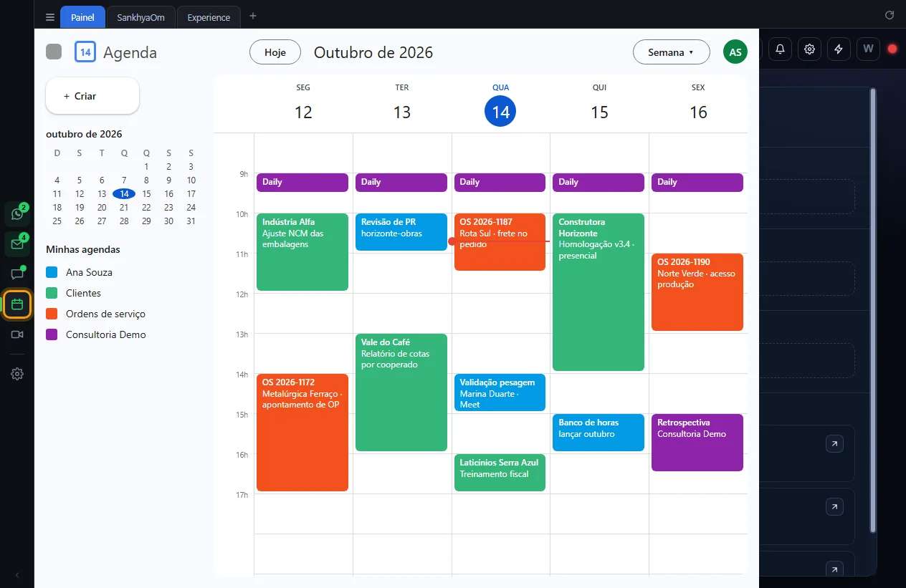Open the Vale do Café event
Screen dimensions: 906x588
(401, 392)
